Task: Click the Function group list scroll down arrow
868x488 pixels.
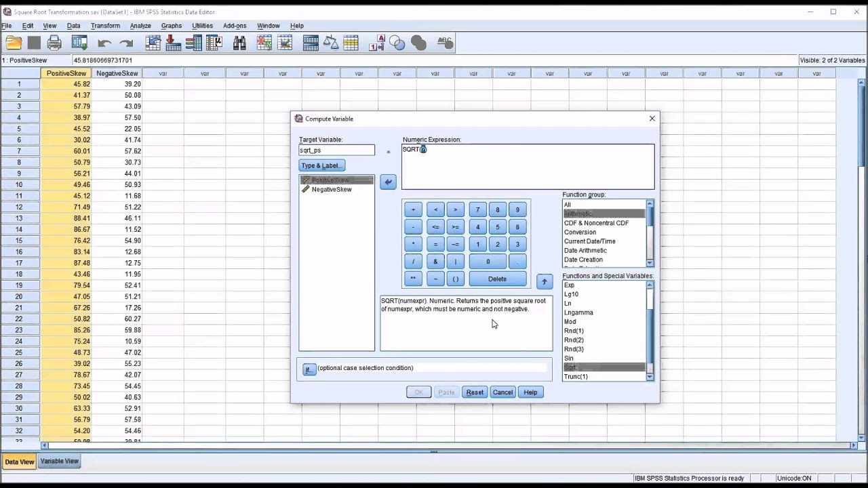Action: point(650,263)
